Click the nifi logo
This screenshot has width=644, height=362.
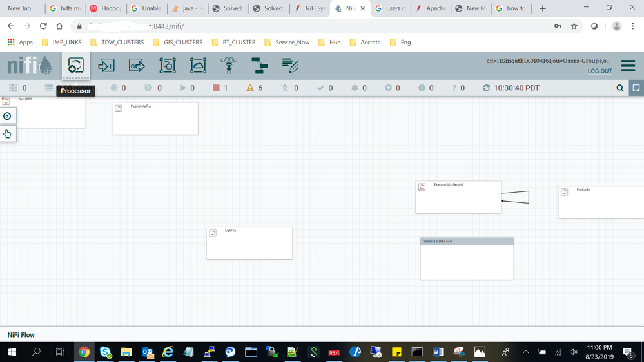click(30, 65)
